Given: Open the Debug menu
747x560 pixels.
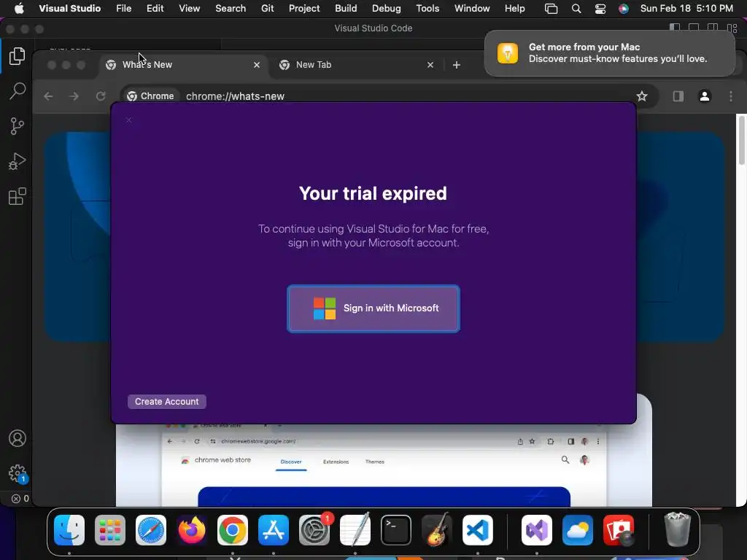Looking at the screenshot, I should pyautogui.click(x=387, y=9).
